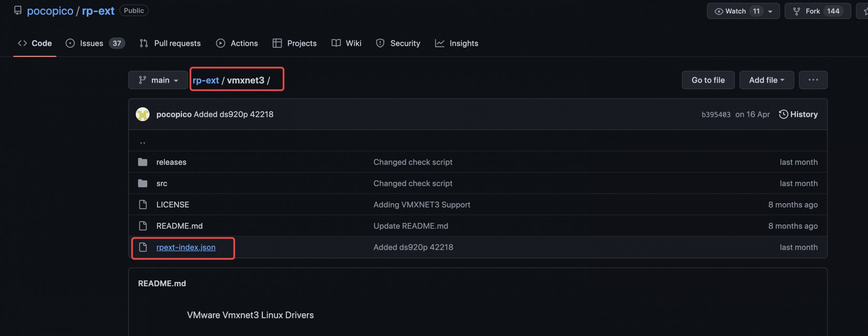Open the Actions tab

pyautogui.click(x=237, y=43)
